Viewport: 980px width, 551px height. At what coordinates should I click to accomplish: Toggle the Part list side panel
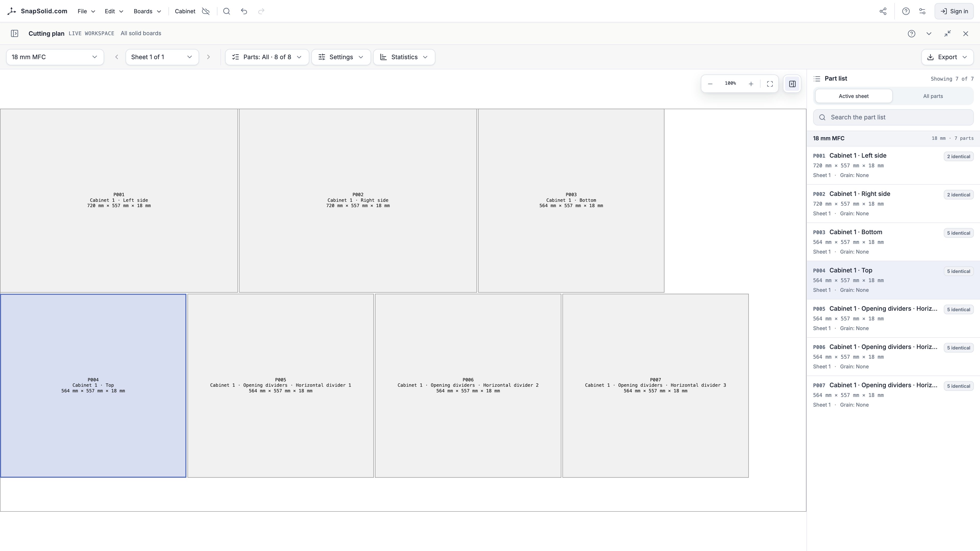(x=792, y=84)
